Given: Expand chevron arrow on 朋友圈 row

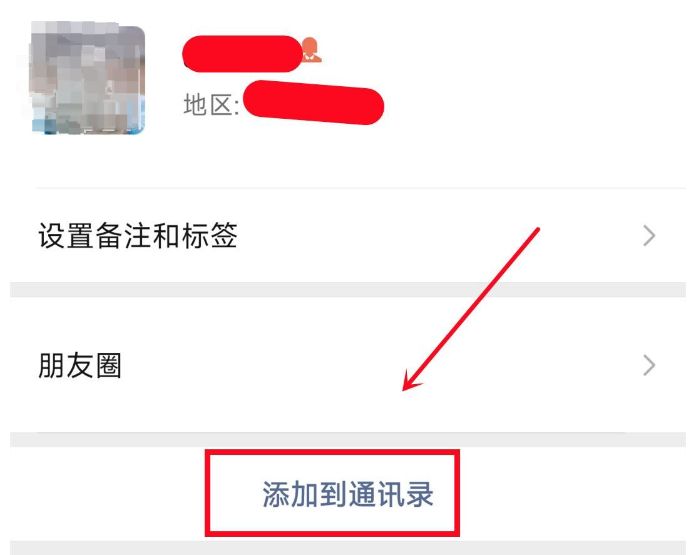Looking at the screenshot, I should (x=649, y=365).
